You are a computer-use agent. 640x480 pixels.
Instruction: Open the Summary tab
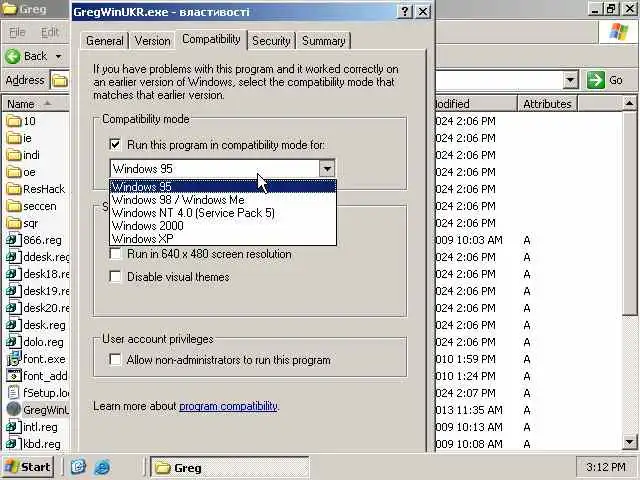pos(324,41)
